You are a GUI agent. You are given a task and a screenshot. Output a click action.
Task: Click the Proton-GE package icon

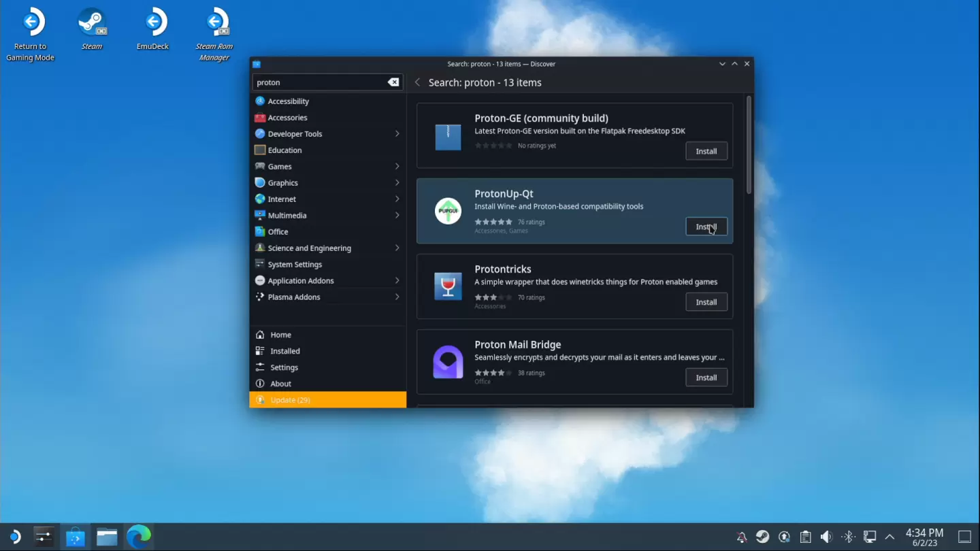pyautogui.click(x=448, y=137)
